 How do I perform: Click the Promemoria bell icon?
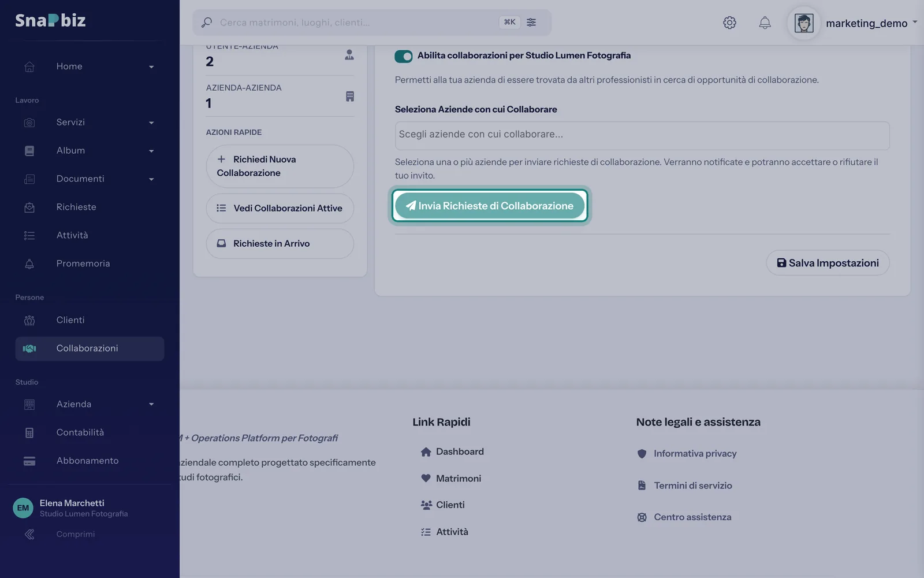pyautogui.click(x=29, y=264)
